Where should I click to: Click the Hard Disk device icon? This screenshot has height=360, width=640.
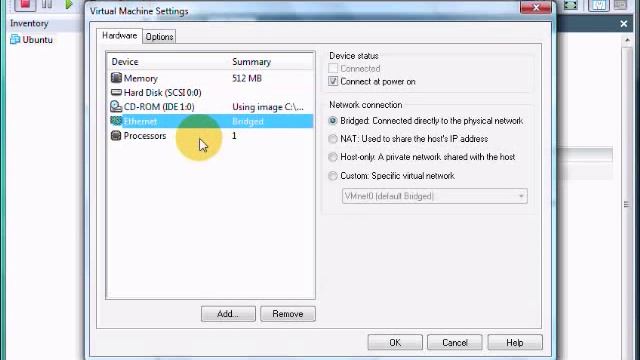[x=116, y=92]
